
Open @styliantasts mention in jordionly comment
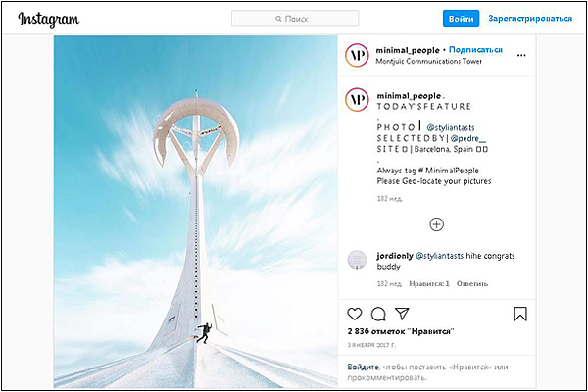click(x=439, y=256)
